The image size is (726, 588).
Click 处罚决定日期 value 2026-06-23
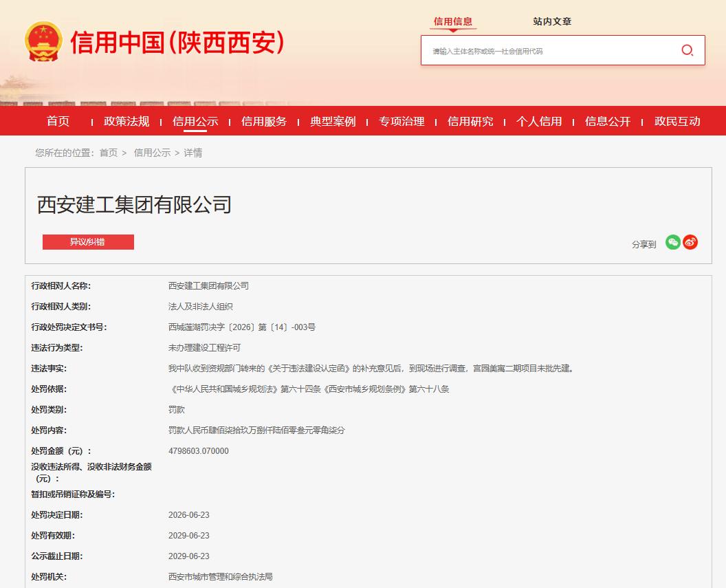(189, 515)
